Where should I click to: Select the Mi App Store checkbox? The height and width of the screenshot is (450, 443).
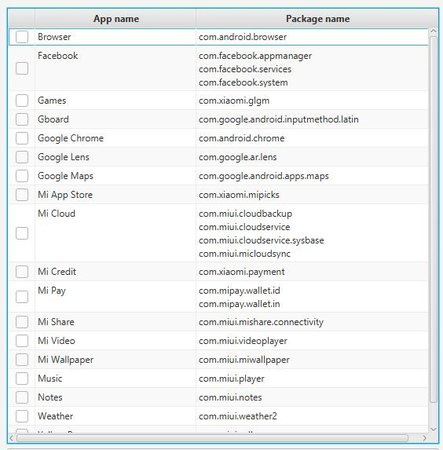pyautogui.click(x=22, y=195)
